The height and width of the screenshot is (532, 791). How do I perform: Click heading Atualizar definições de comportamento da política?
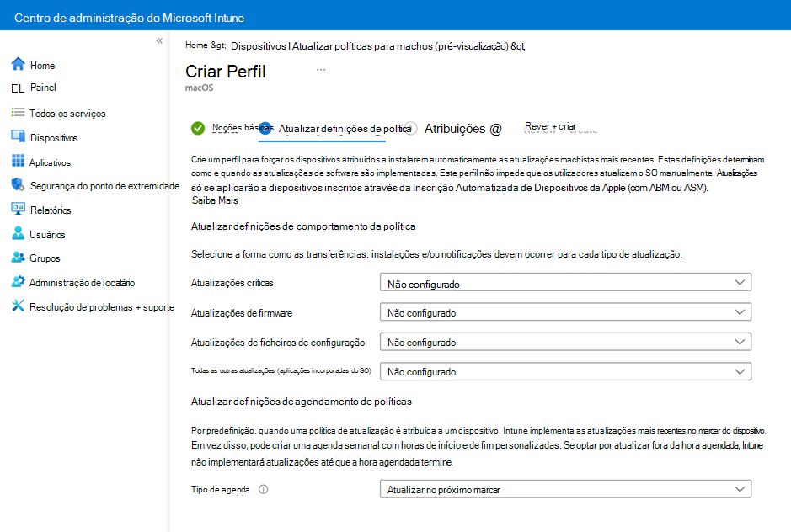click(303, 226)
